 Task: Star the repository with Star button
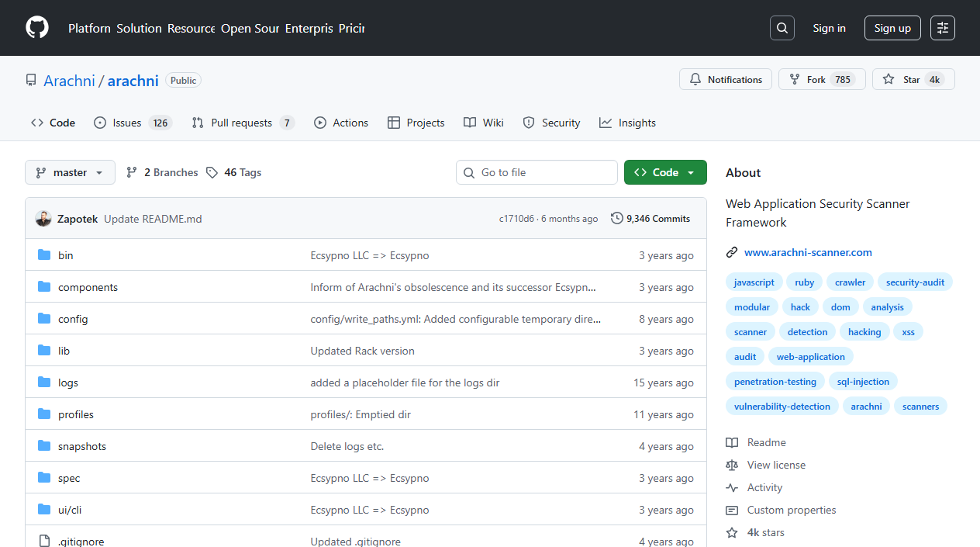[913, 80]
